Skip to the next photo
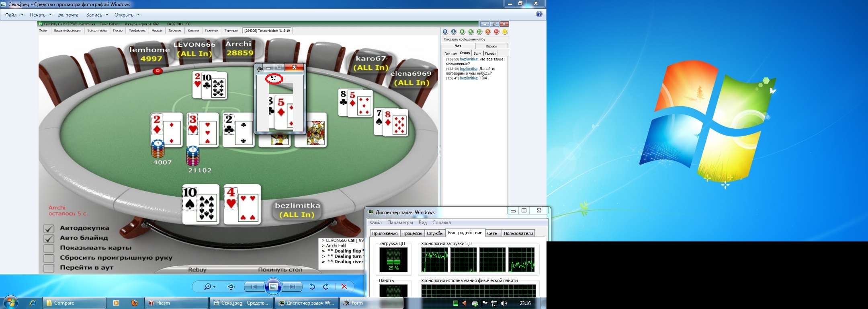 (x=293, y=286)
